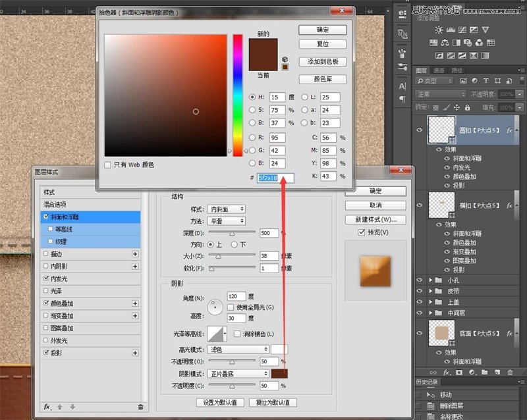Screen dimensions: 527x420
Task: Open the 阴影模式 dropdown showing 正片叠底
Action: coord(238,374)
